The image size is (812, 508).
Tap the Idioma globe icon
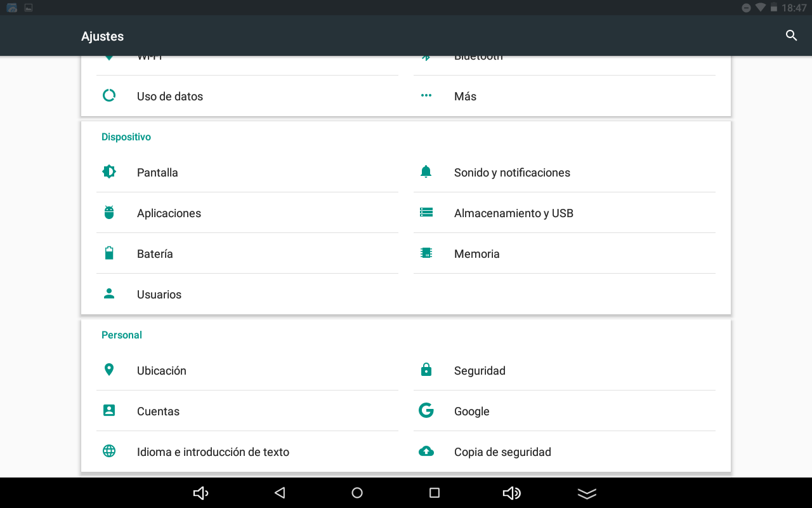(x=109, y=451)
